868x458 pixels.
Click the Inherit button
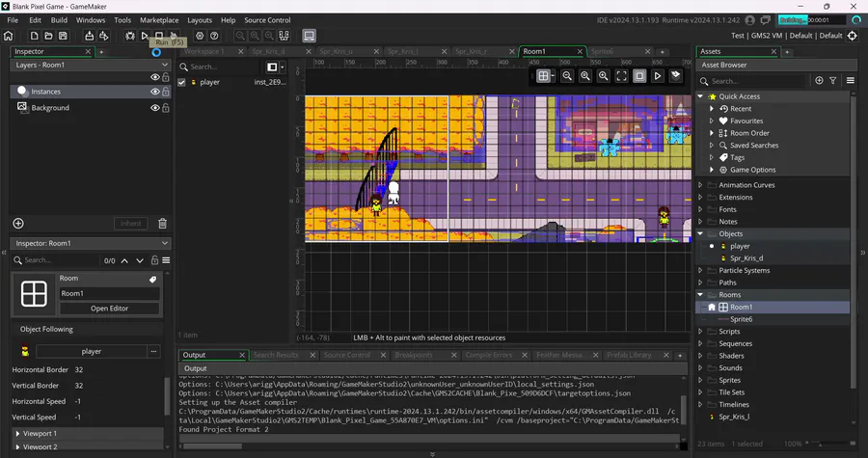[130, 224]
